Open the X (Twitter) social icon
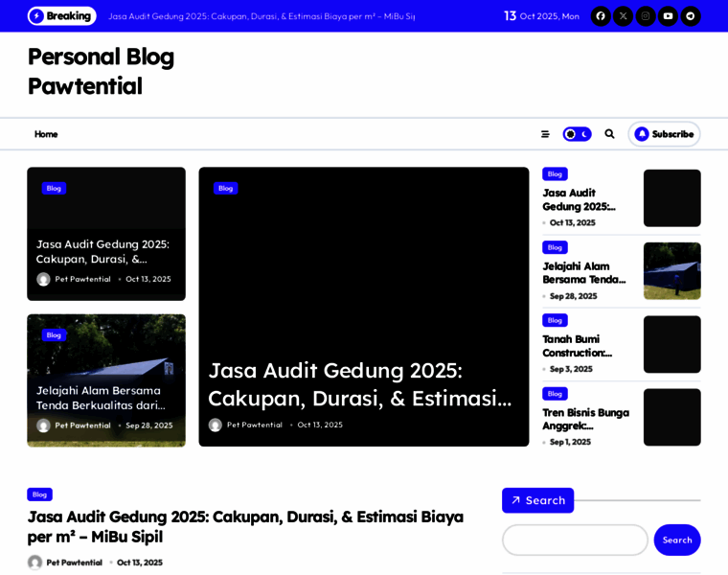Image resolution: width=728 pixels, height=575 pixels. click(x=623, y=16)
